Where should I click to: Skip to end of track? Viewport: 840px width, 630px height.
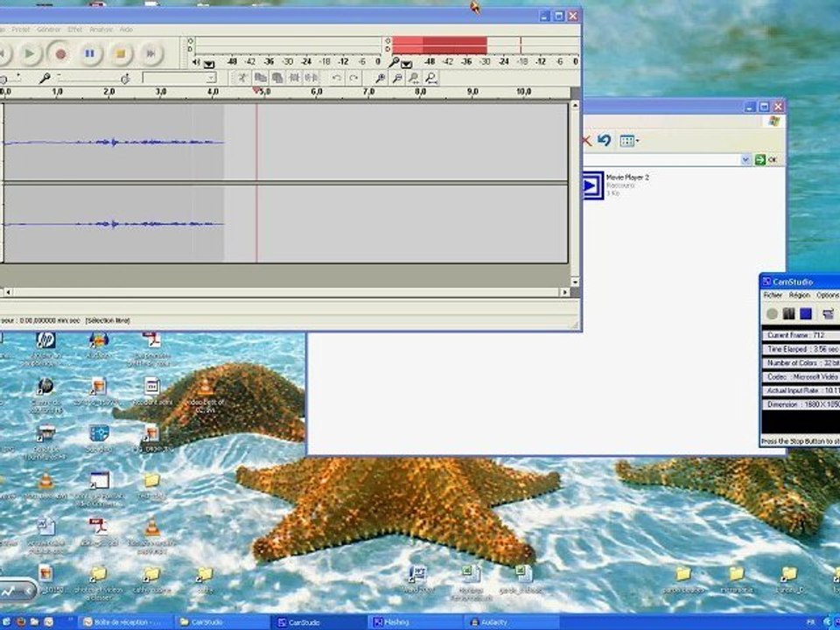pos(150,53)
